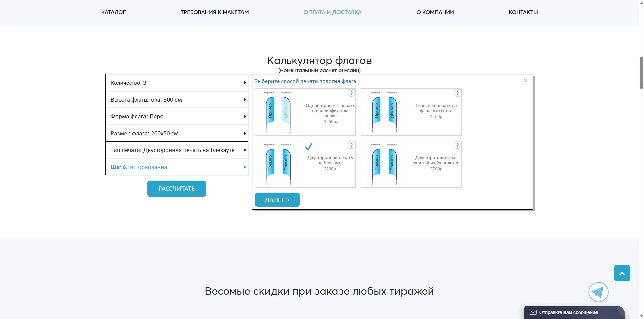Open Шаг 6. Тип основания step
The height and width of the screenshot is (319, 644).
(x=177, y=167)
